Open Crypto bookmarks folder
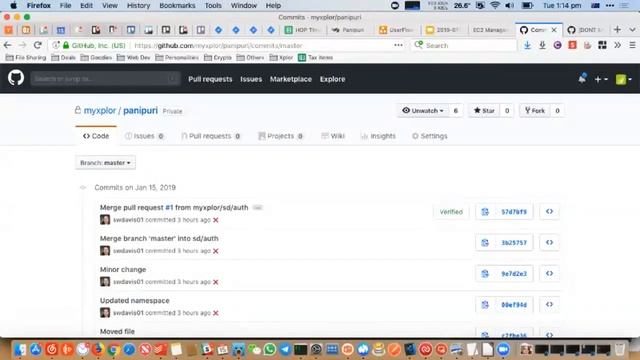Image resolution: width=640 pixels, height=360 pixels. pyautogui.click(x=218, y=58)
